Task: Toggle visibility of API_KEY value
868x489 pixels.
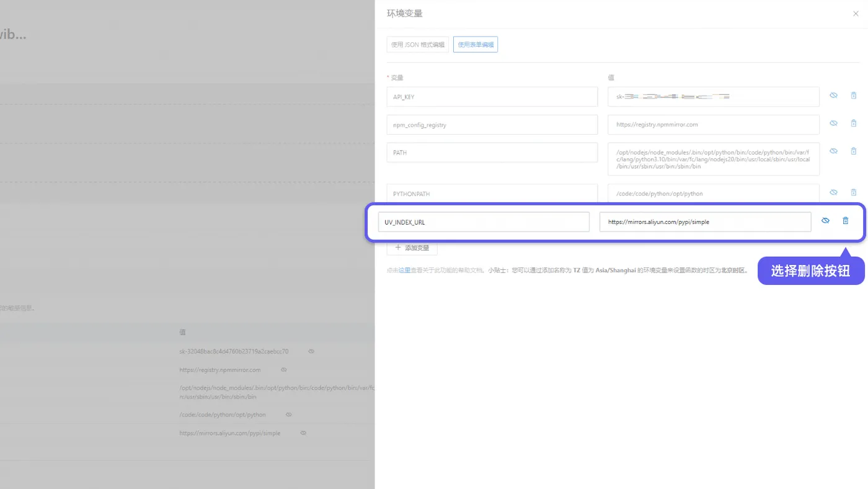Action: pos(834,96)
